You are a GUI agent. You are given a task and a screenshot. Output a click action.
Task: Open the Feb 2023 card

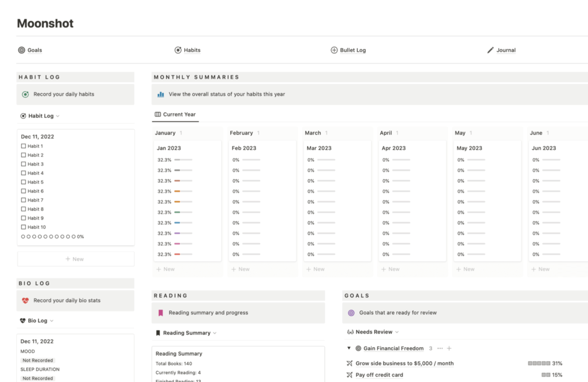tap(262, 201)
